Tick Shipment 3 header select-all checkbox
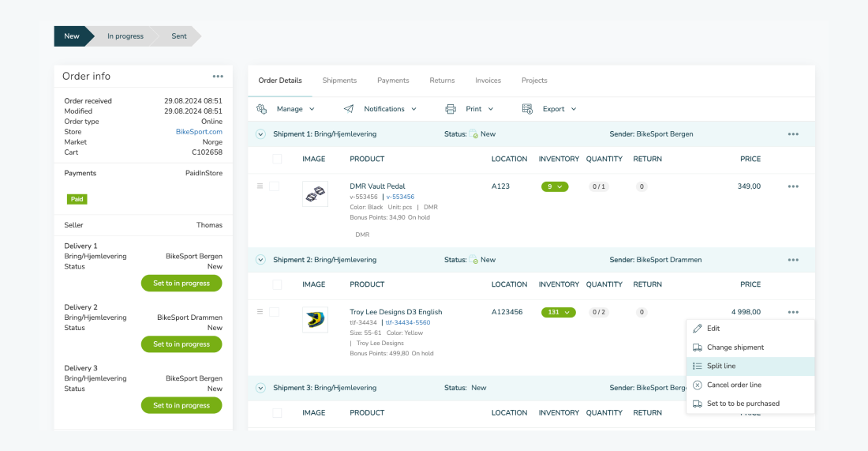 [277, 413]
